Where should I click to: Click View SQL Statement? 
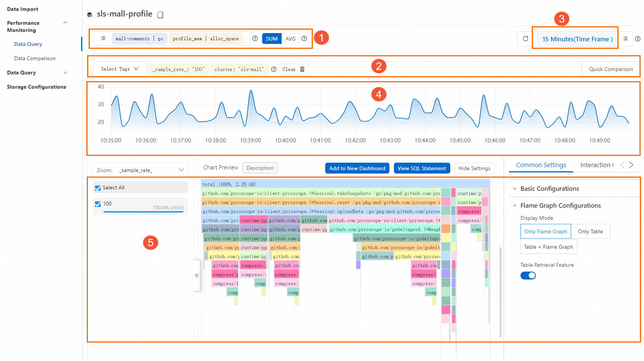coord(422,168)
